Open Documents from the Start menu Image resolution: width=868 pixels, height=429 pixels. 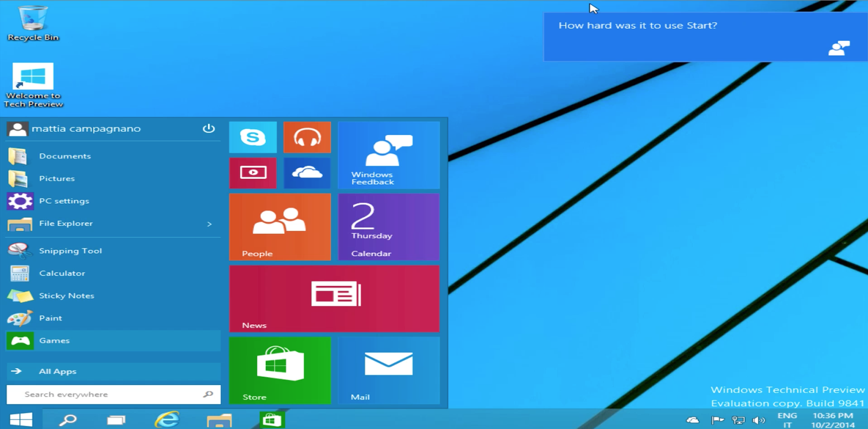(x=113, y=156)
